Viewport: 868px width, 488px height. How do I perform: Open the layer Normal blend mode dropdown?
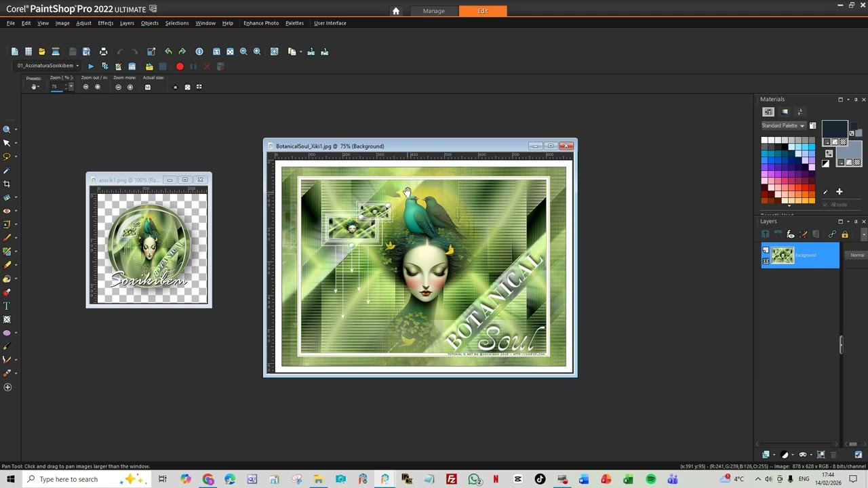857,255
